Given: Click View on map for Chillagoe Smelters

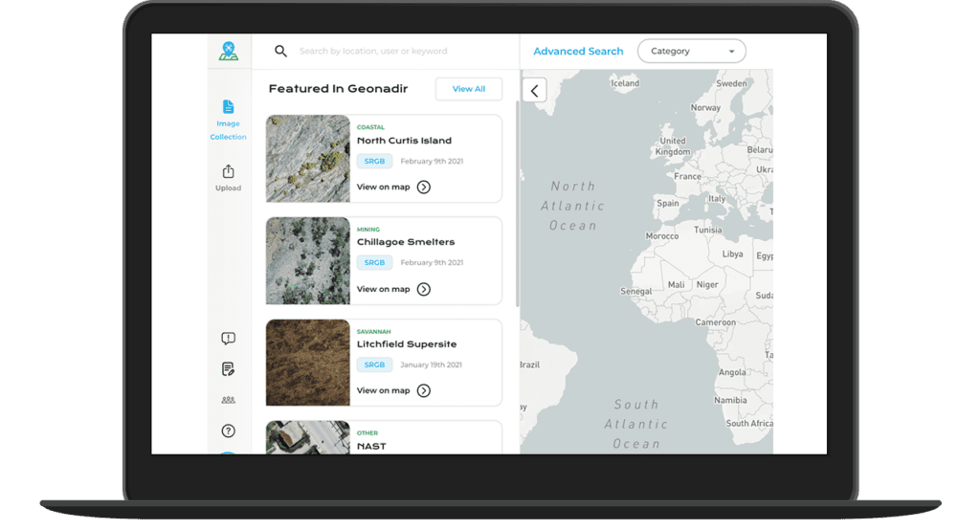Looking at the screenshot, I should point(383,289).
